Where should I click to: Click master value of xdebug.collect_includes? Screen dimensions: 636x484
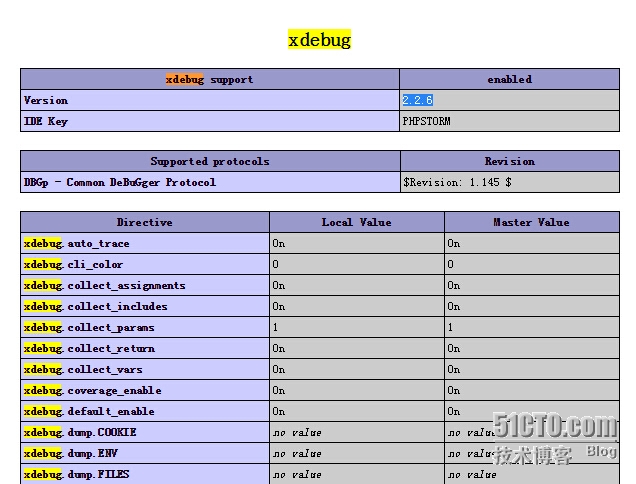pyautogui.click(x=454, y=306)
